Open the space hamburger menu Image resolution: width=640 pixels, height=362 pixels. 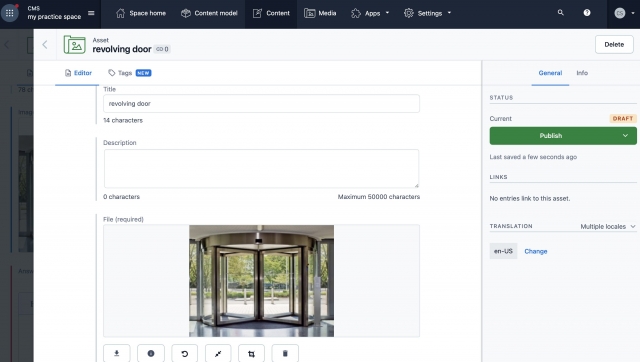coord(91,13)
